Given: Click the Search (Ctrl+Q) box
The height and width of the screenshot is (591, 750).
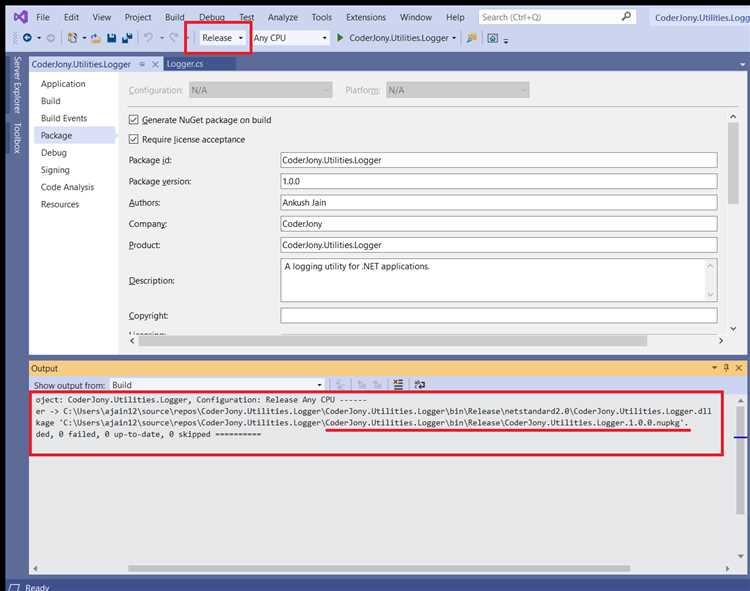Looking at the screenshot, I should click(x=557, y=17).
